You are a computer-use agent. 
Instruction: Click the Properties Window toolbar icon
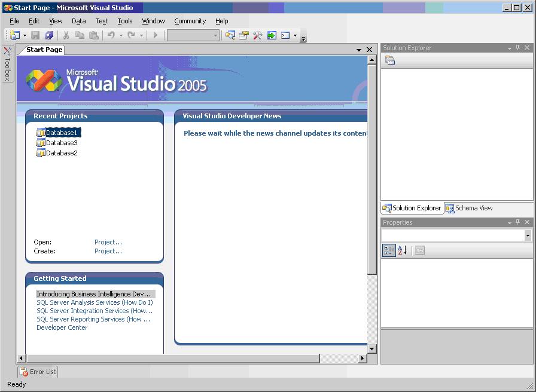pyautogui.click(x=243, y=35)
